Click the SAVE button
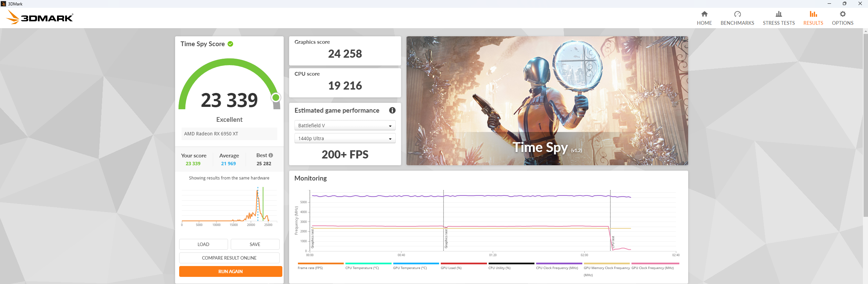 pos(255,244)
